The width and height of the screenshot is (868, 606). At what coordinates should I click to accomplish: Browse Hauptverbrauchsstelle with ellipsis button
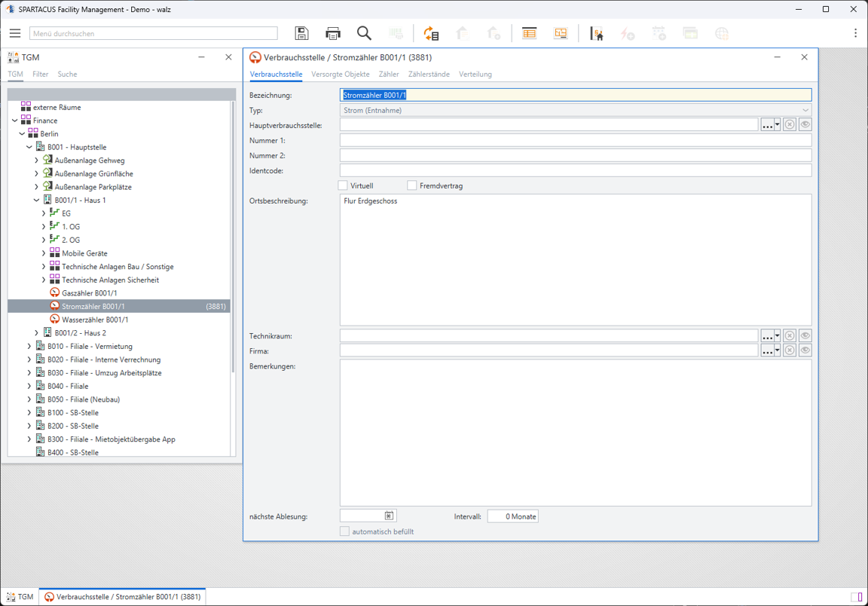click(x=767, y=124)
